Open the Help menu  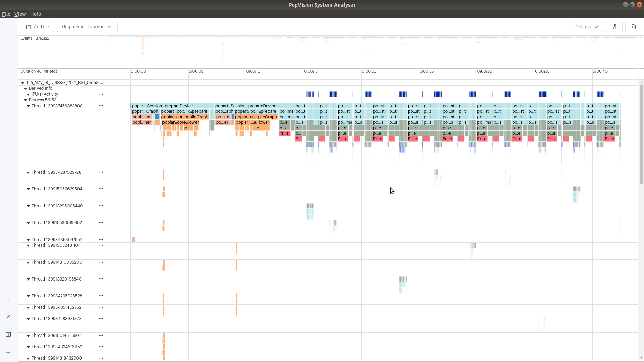coord(35,14)
